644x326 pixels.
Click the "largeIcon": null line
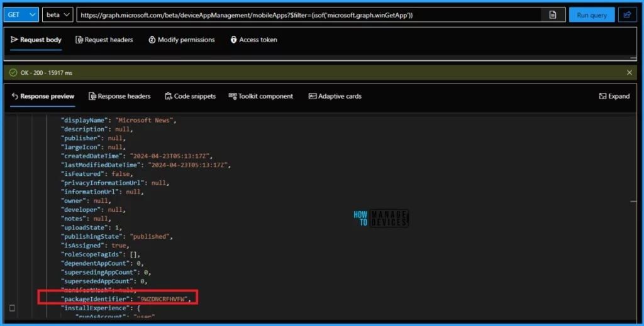93,147
